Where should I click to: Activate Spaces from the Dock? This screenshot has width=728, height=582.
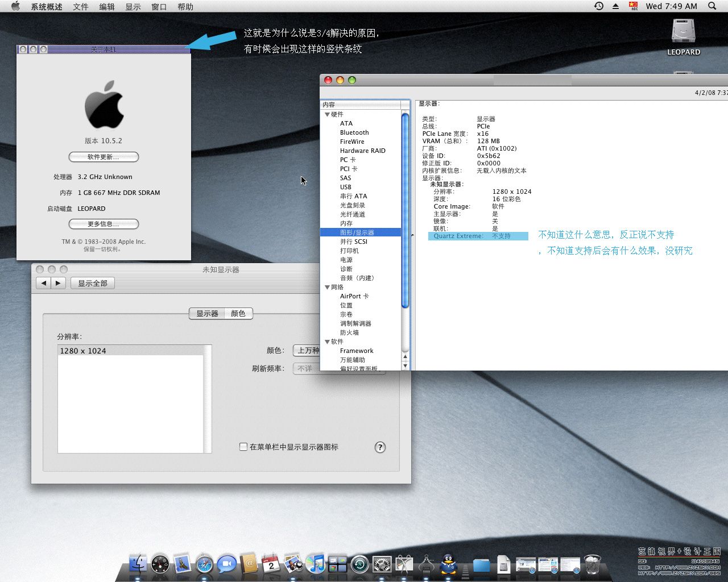(337, 564)
